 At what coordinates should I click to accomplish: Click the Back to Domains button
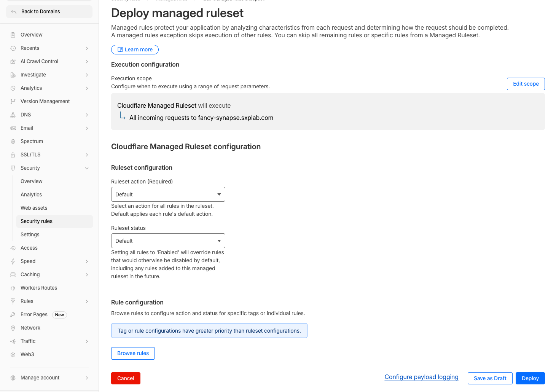pyautogui.click(x=49, y=12)
